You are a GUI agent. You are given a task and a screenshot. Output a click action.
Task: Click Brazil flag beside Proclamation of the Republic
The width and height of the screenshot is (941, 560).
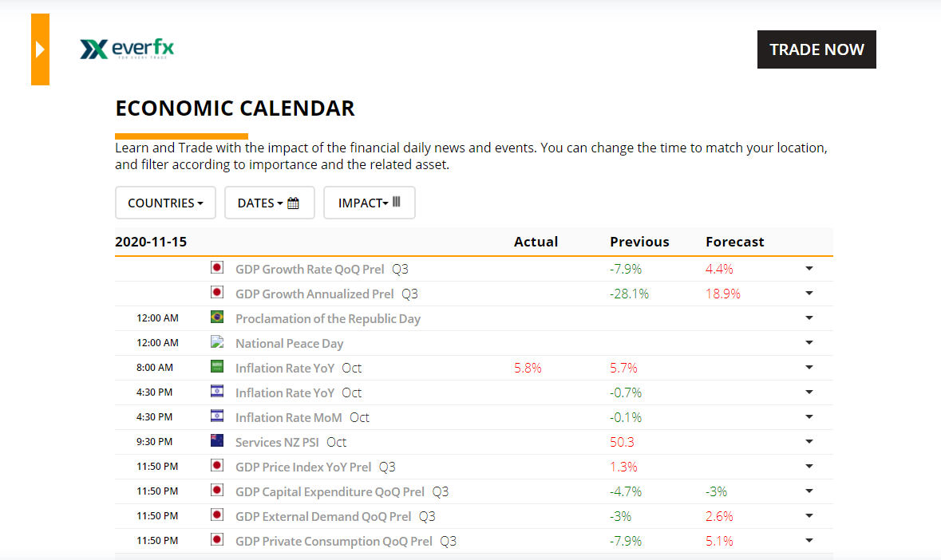point(216,317)
